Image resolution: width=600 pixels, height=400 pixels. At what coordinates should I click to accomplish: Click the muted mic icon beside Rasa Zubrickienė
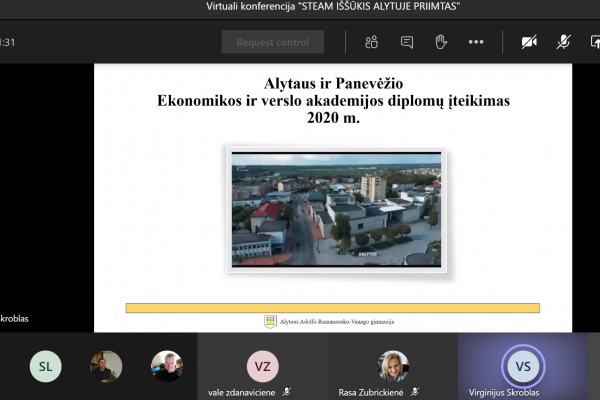(415, 392)
